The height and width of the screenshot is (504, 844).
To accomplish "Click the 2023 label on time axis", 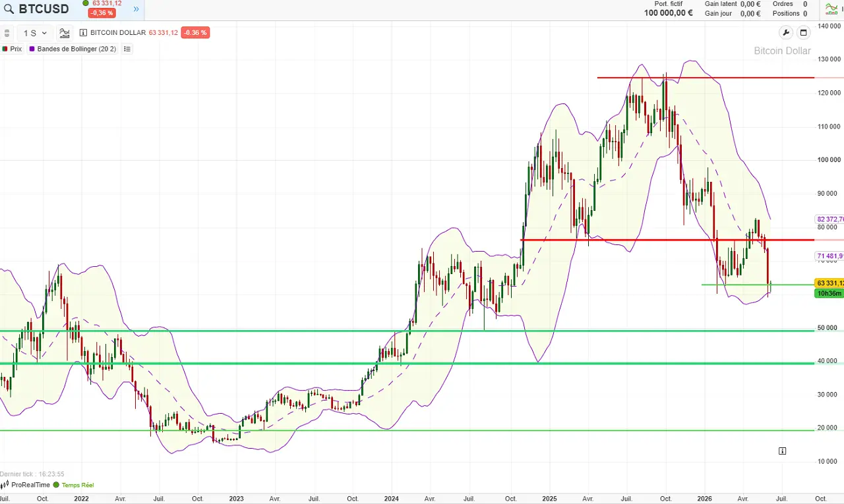I will coord(236,499).
